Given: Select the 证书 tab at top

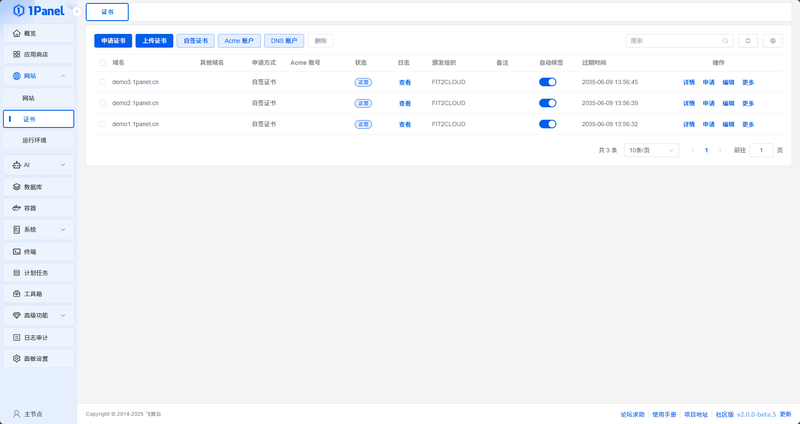Looking at the screenshot, I should [x=107, y=12].
